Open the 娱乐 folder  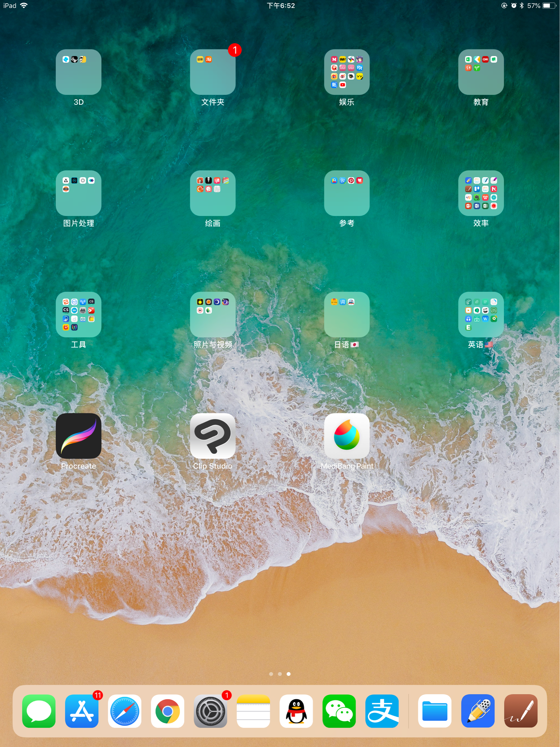347,72
